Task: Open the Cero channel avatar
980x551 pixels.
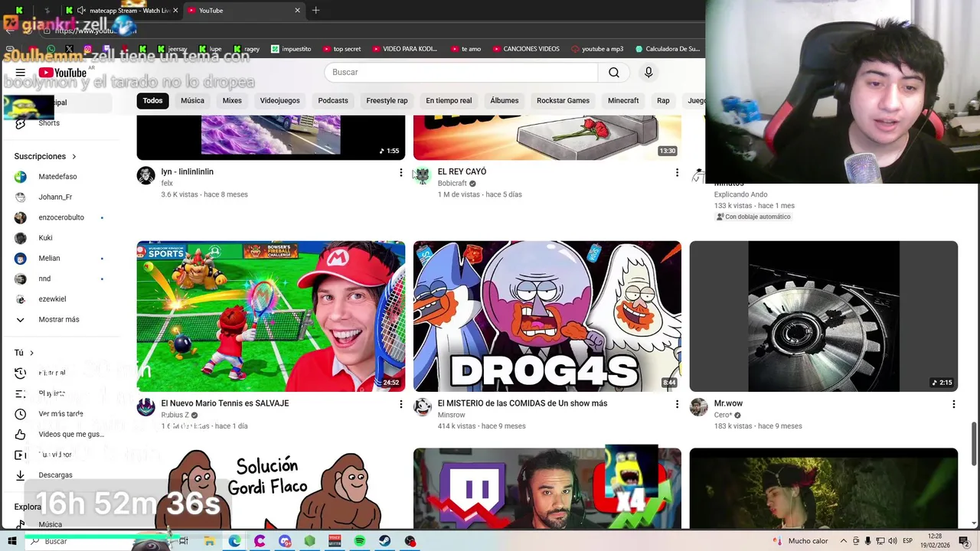Action: click(x=698, y=407)
